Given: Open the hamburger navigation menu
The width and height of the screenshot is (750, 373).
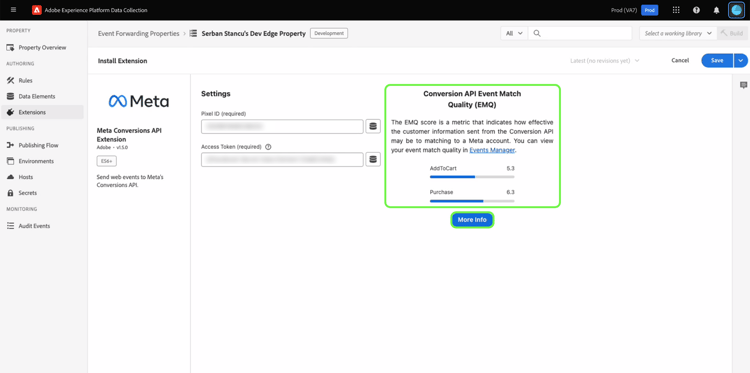Looking at the screenshot, I should click(x=13, y=10).
